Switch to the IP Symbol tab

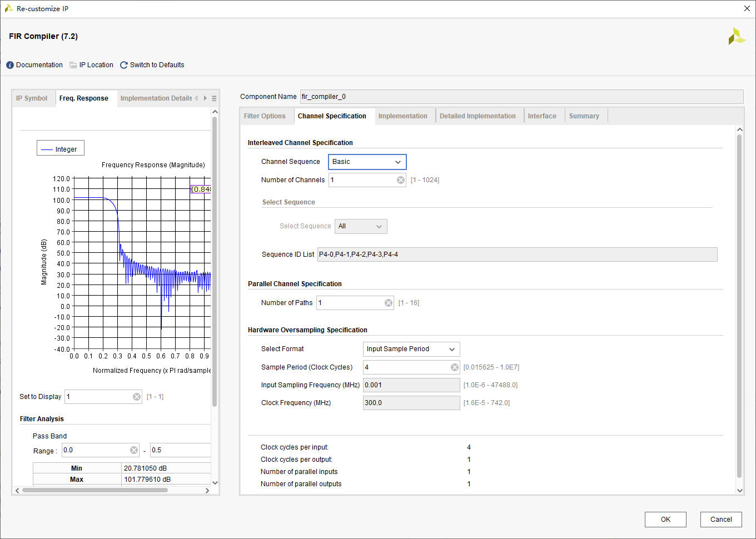pyautogui.click(x=32, y=98)
